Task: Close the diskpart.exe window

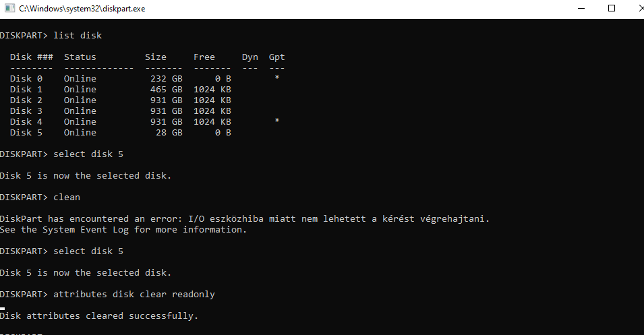Action: (x=635, y=9)
